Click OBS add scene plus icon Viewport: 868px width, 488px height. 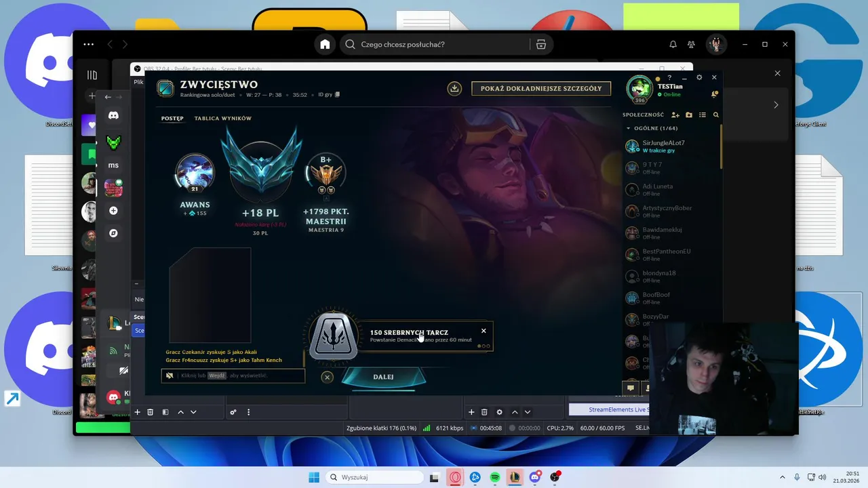pos(137,412)
